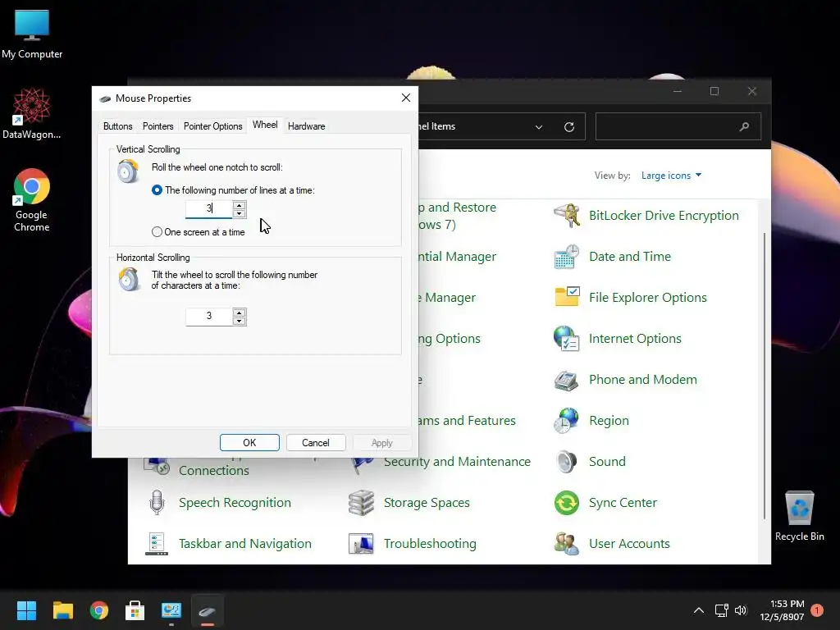840x630 pixels.
Task: Click the Mouse Properties taskbar icon
Action: pos(208,610)
